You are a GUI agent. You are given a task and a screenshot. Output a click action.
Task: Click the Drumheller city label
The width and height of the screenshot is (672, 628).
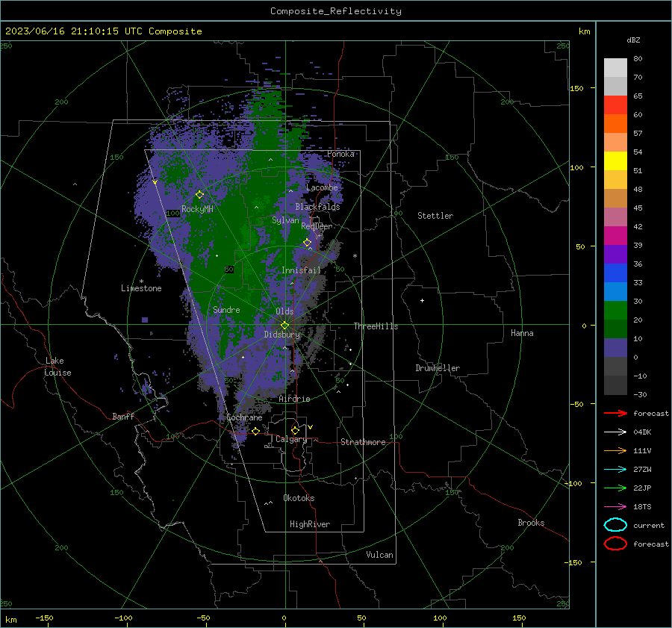tap(438, 368)
